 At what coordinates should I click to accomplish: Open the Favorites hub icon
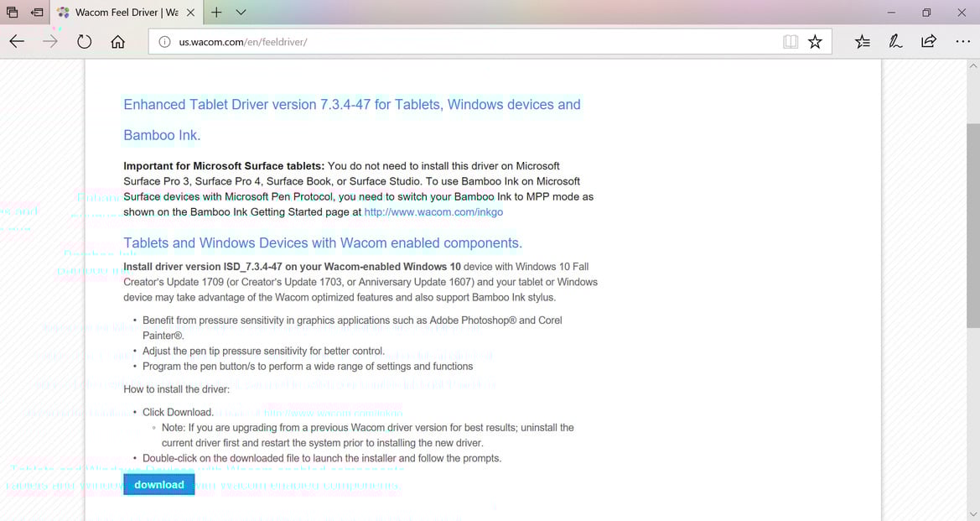[863, 42]
